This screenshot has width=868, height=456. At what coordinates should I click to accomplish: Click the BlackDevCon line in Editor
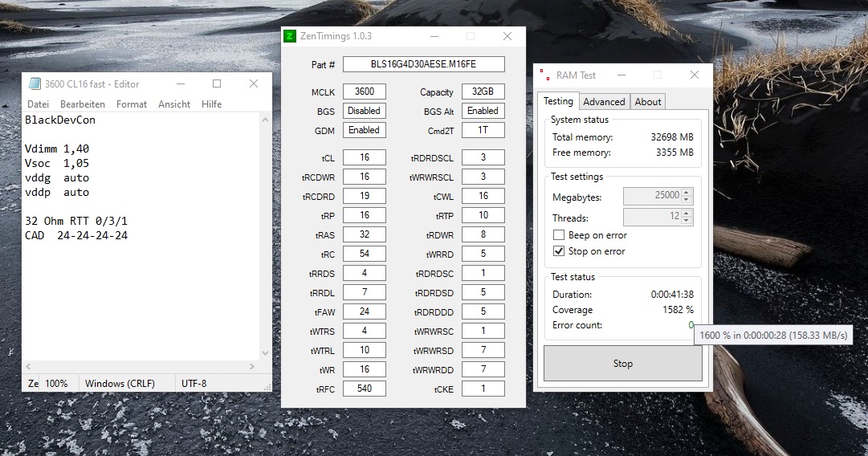[59, 120]
